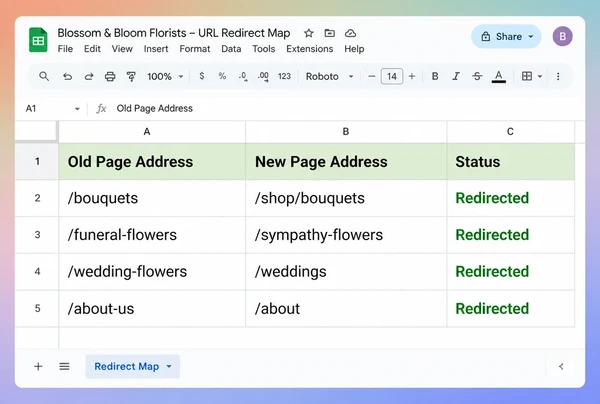The image size is (600, 404).
Task: Expand the borders dropdown arrow
Action: [x=540, y=77]
